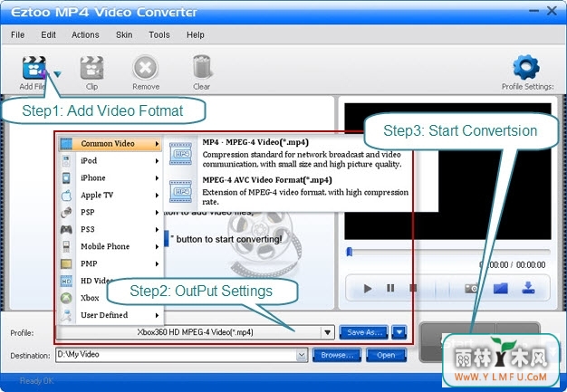Select Common Video category
The image size is (567, 392).
coord(111,143)
